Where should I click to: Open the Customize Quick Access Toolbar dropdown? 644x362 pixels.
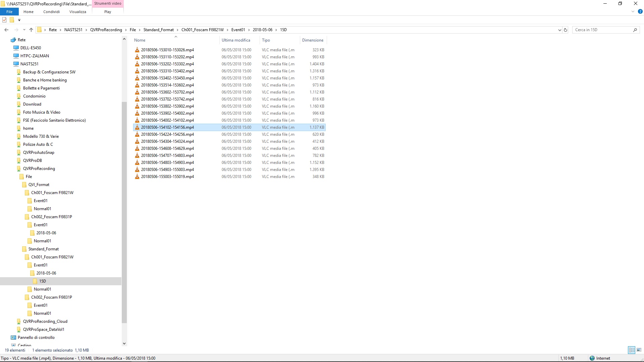point(19,20)
